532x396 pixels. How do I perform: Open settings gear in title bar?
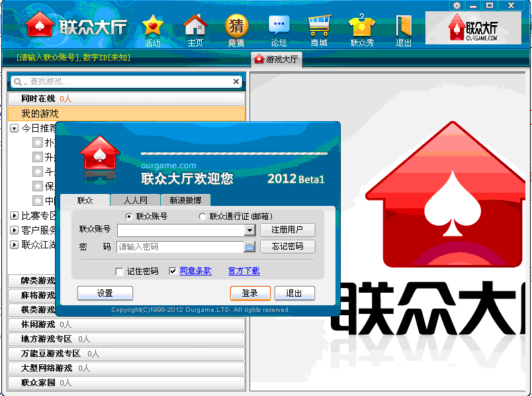pos(457,5)
